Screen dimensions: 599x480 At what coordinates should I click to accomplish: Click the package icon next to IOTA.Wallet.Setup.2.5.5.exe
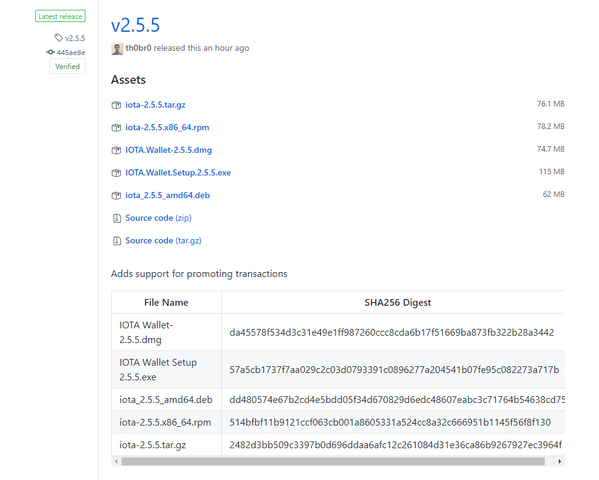116,173
